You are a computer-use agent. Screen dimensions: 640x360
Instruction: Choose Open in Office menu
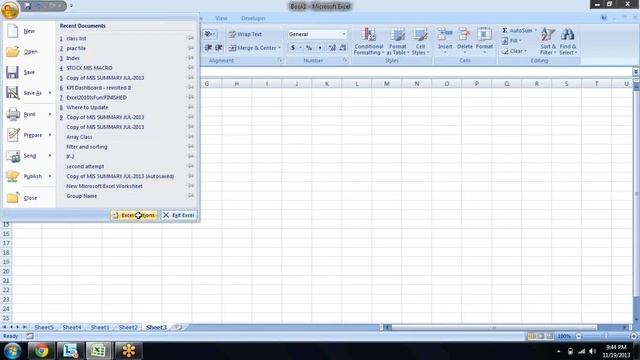click(x=29, y=52)
